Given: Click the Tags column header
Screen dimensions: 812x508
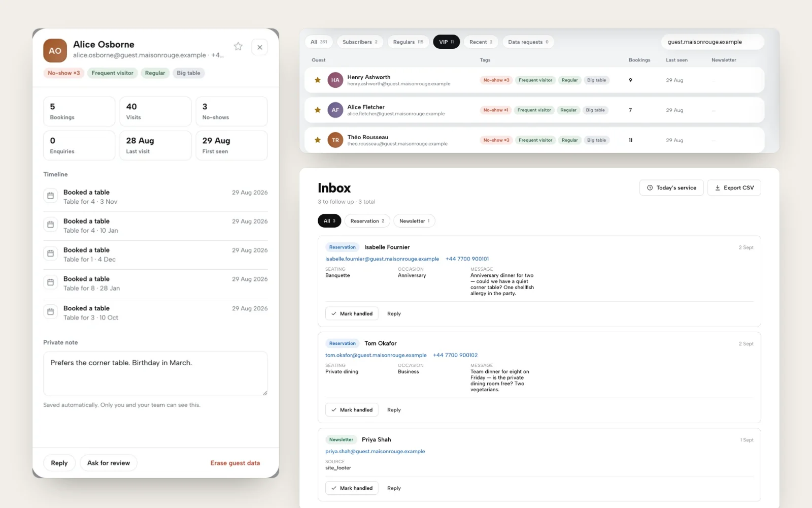Looking at the screenshot, I should [x=485, y=60].
